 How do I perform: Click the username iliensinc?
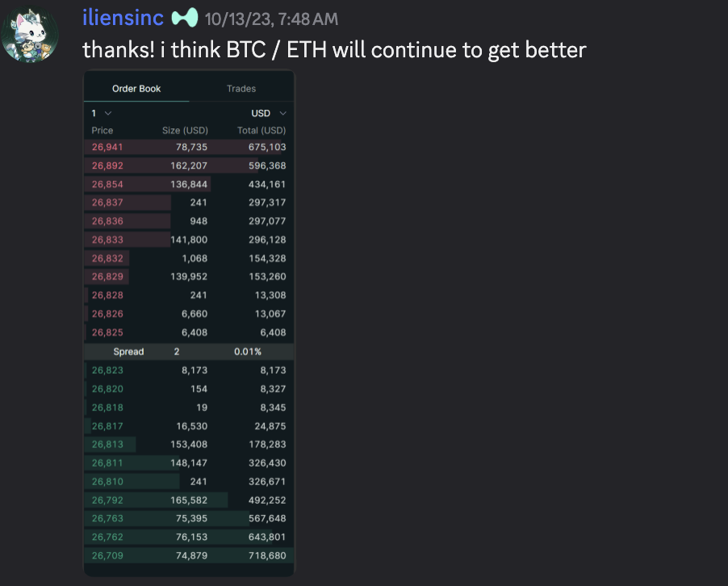click(123, 18)
